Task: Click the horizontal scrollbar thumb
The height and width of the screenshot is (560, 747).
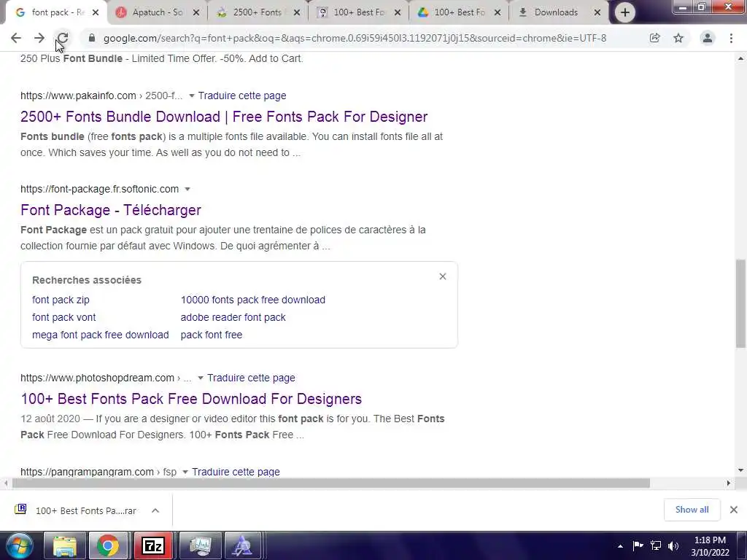Action: click(331, 483)
